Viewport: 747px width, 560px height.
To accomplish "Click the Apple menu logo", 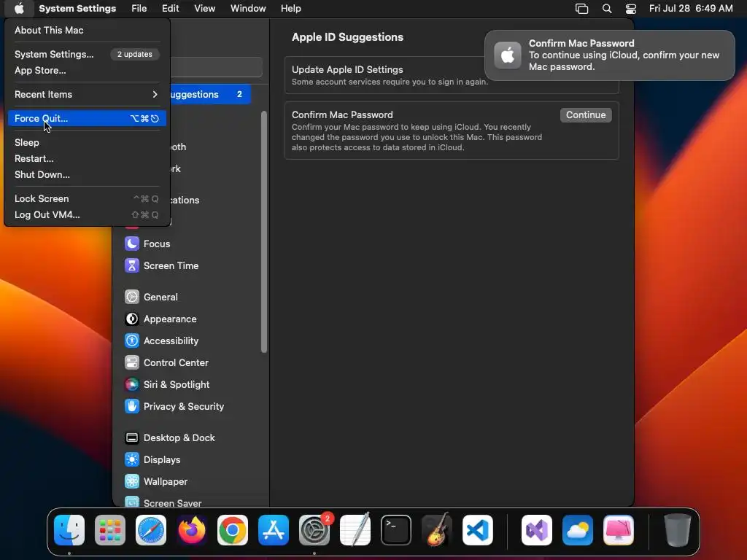I will click(19, 9).
